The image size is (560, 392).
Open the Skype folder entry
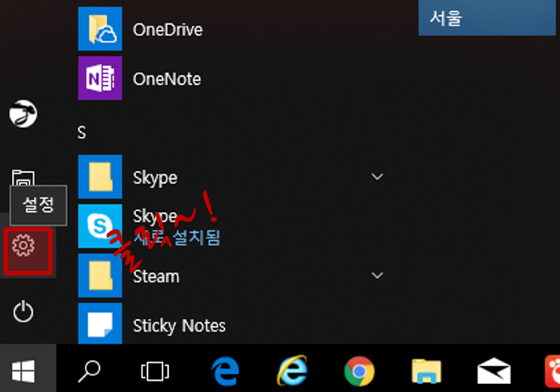(x=232, y=177)
